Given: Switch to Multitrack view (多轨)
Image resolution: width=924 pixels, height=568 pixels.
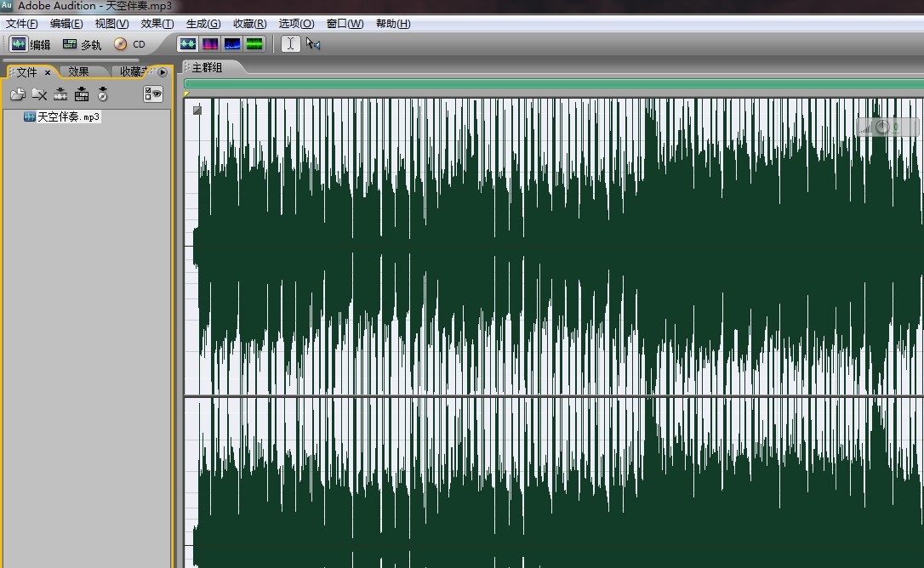Looking at the screenshot, I should click(x=83, y=44).
